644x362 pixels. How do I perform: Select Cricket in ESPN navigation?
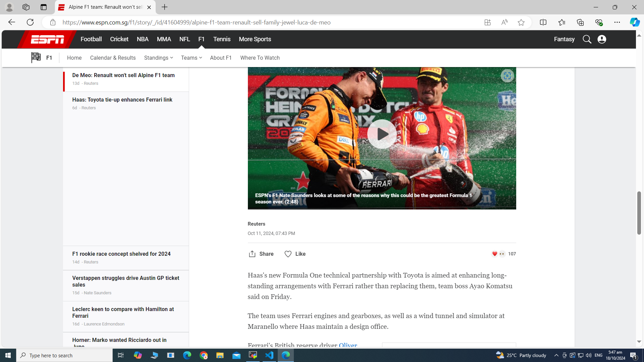click(119, 39)
